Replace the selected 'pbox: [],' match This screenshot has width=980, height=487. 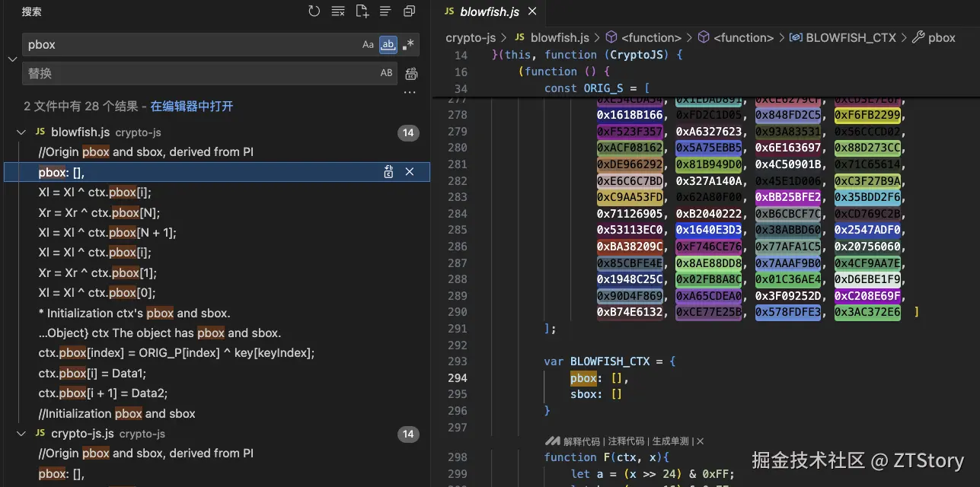coord(388,172)
